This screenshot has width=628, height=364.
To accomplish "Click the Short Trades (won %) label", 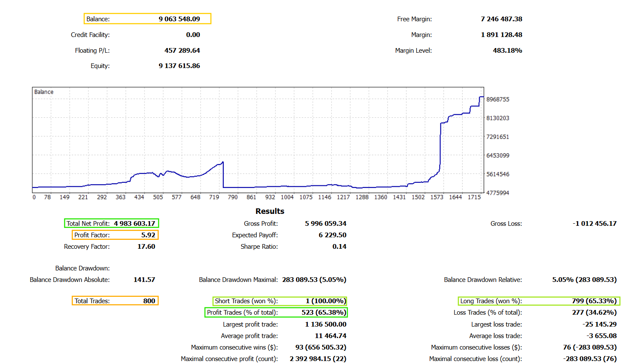I will click(246, 301).
